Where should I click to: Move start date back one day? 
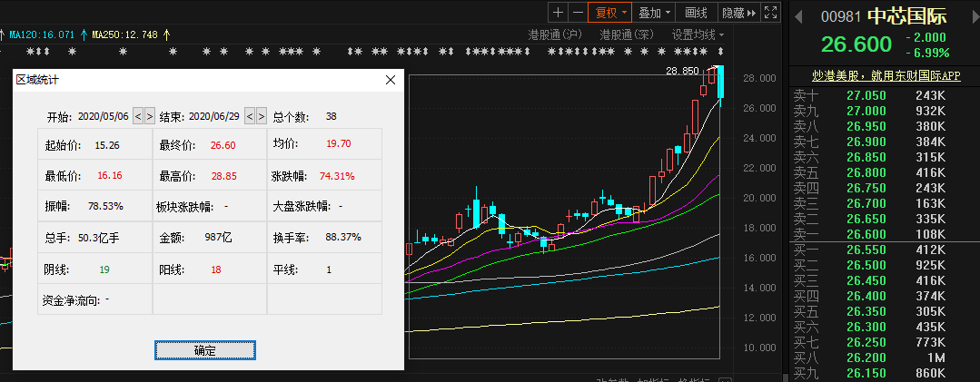click(x=138, y=116)
